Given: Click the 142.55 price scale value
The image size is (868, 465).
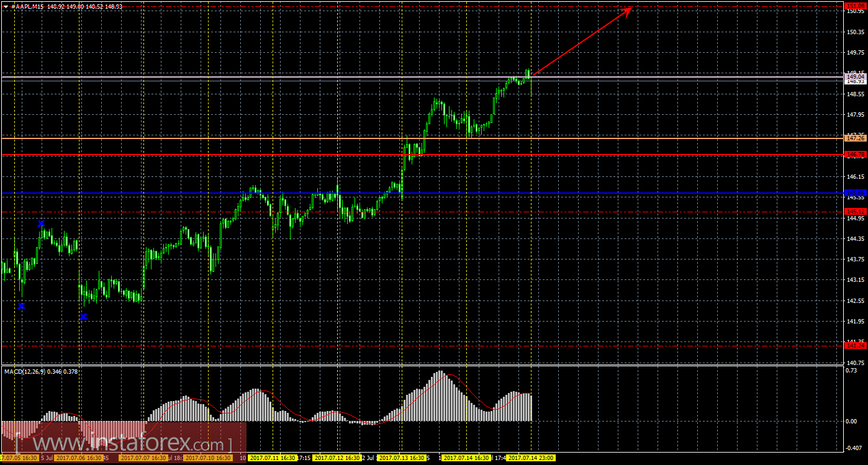Looking at the screenshot, I should point(855,301).
